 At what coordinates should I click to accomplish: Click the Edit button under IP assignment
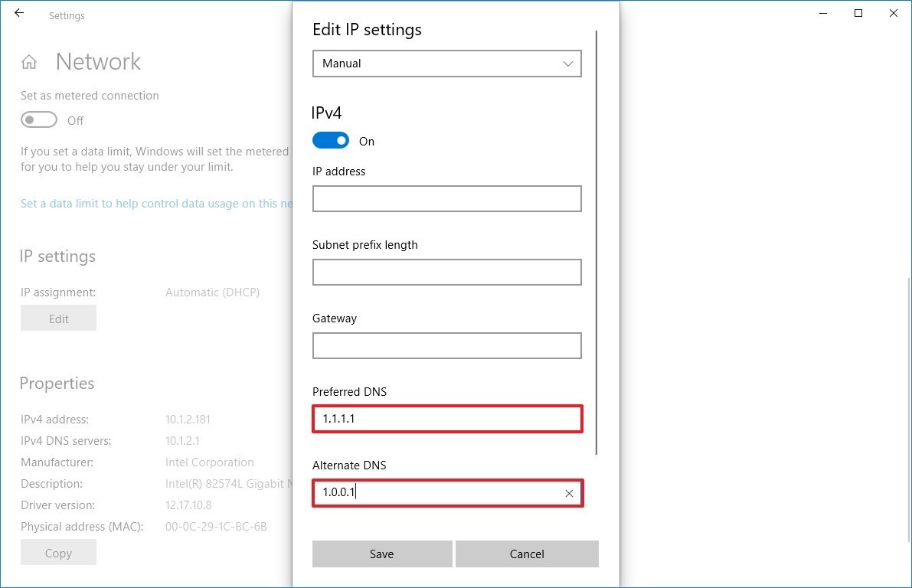click(58, 318)
